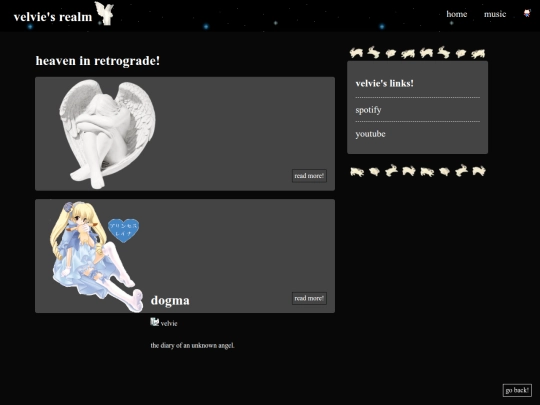The height and width of the screenshot is (405, 540).
Task: Open the "dogma" post title
Action: tap(170, 300)
